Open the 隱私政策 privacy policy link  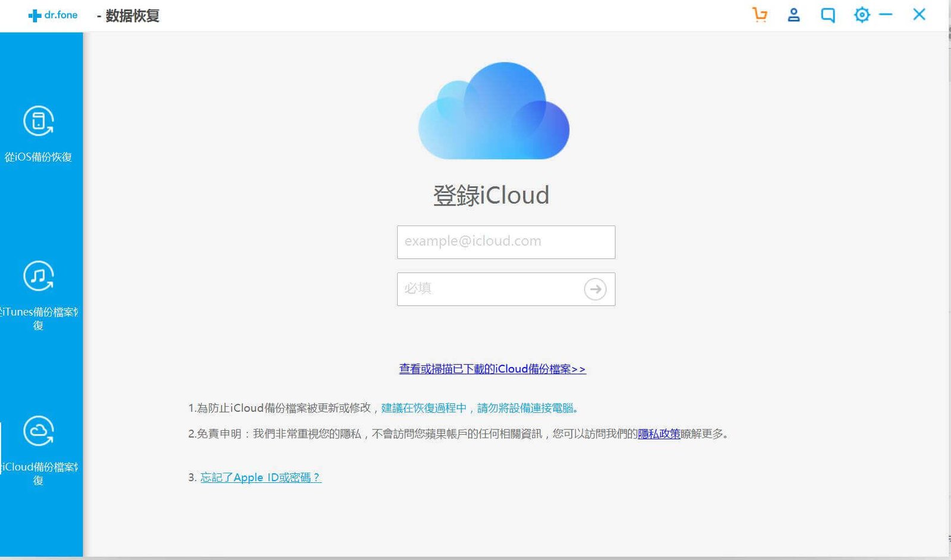(x=659, y=434)
